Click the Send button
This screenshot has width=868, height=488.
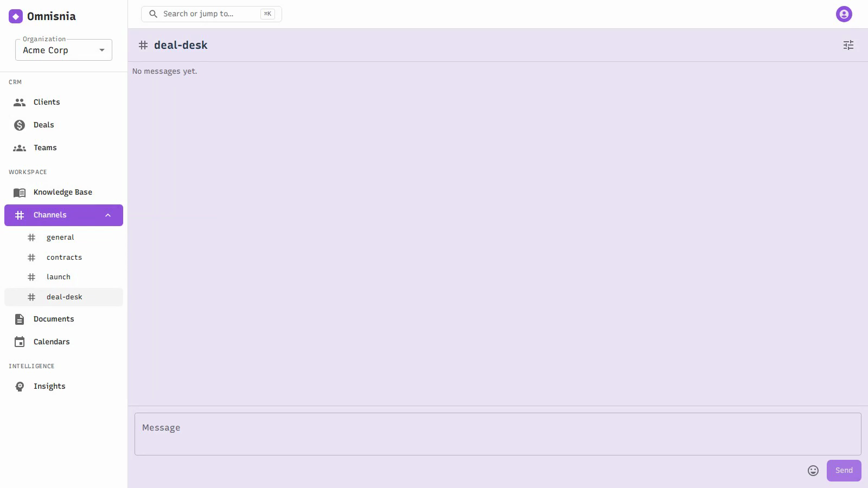click(x=844, y=471)
